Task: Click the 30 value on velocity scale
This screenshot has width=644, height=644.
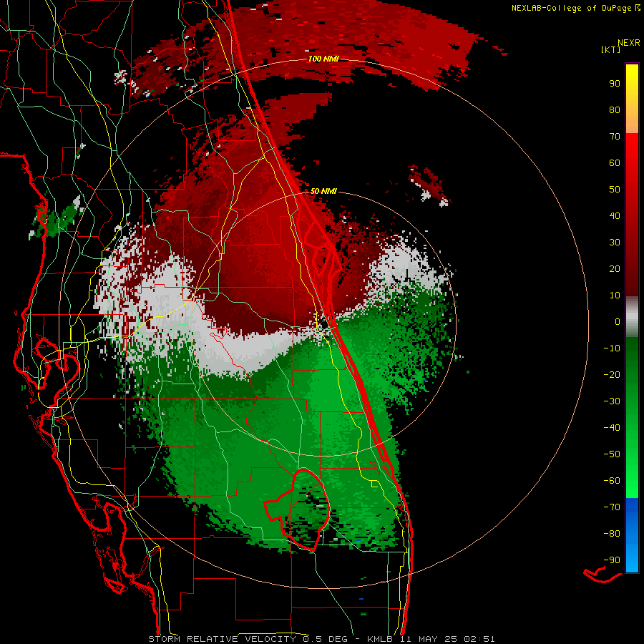Action: [615, 243]
